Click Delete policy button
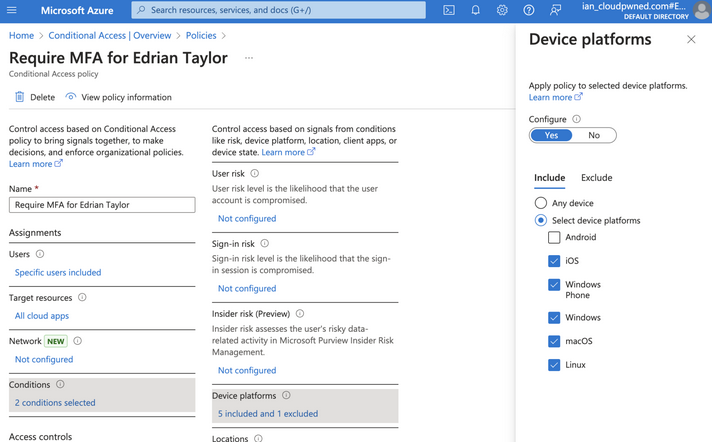This screenshot has height=442, width=712. (x=35, y=97)
